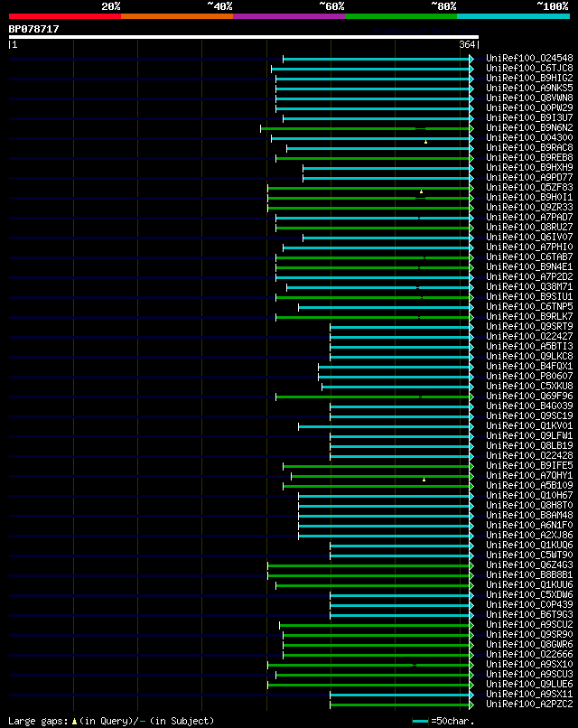The image size is (578, 728).
Task: Click the cyan alignment bar for C6TJC8
Action: 370,70
